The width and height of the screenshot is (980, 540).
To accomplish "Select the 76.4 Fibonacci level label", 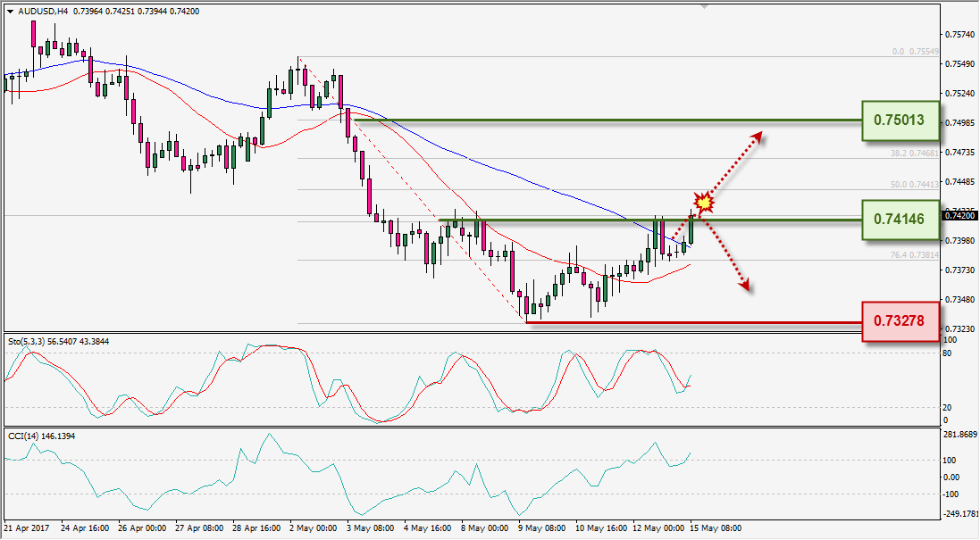I will [915, 254].
